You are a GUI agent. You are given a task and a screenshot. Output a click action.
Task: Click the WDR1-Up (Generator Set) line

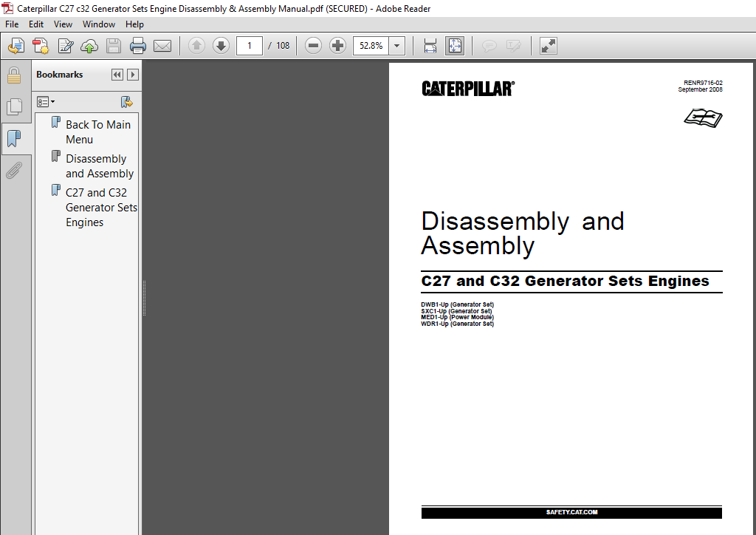457,324
